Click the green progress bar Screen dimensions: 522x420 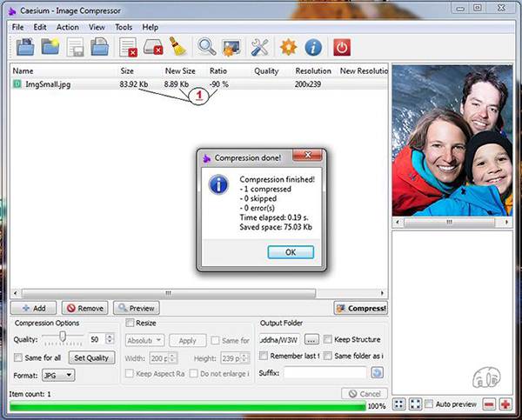(x=188, y=406)
